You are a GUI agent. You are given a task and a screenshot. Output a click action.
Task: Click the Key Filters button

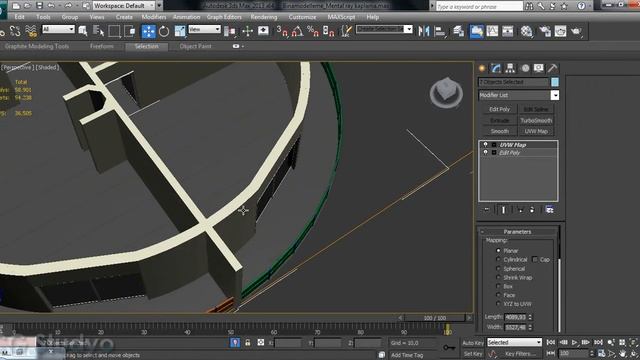(x=520, y=353)
